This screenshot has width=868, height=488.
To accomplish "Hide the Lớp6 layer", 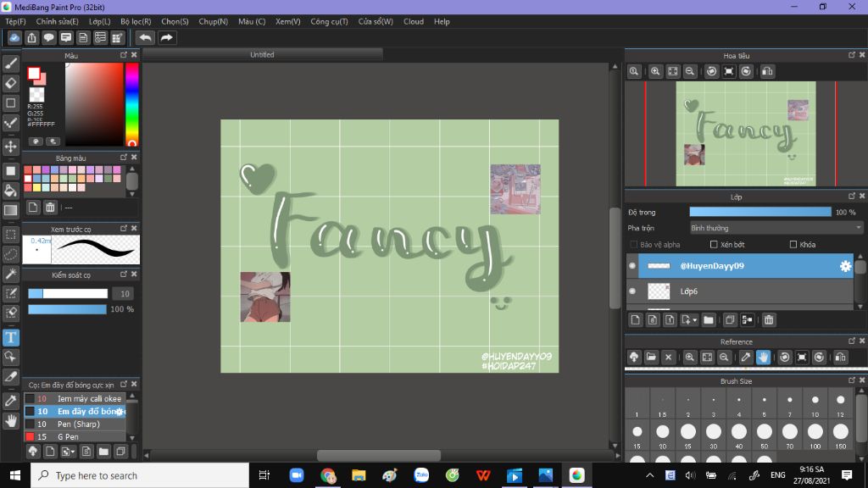I will pyautogui.click(x=632, y=291).
